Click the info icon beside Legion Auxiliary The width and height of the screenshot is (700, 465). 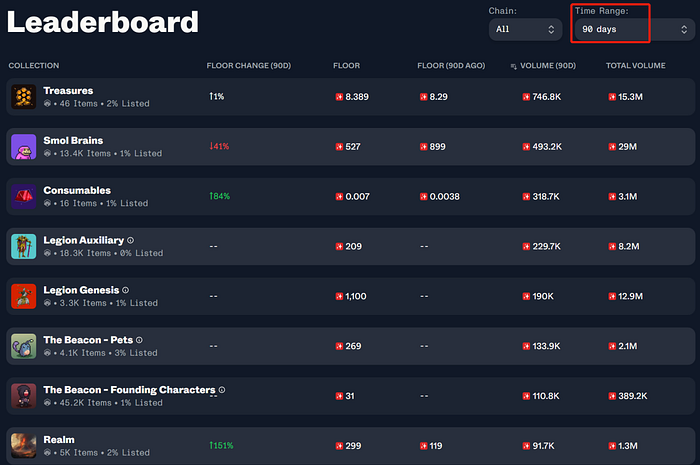point(130,241)
